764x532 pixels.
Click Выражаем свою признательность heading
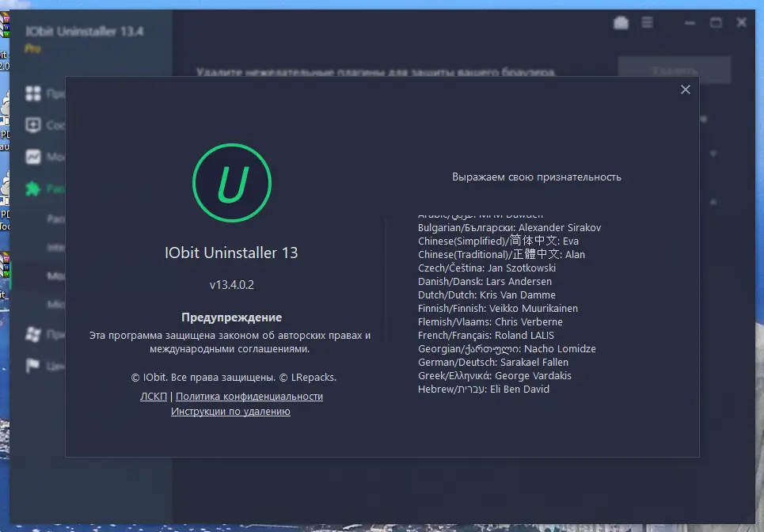coord(537,177)
